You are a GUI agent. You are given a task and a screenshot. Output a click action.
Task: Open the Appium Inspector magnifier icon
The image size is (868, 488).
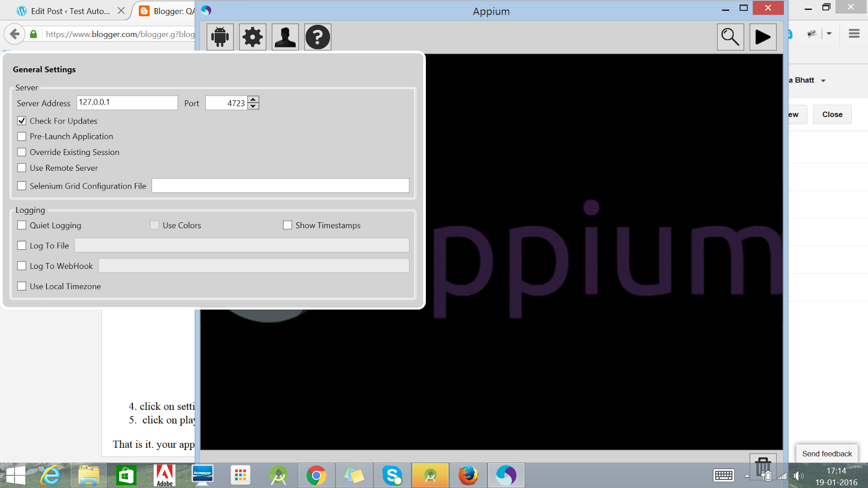[x=730, y=37]
